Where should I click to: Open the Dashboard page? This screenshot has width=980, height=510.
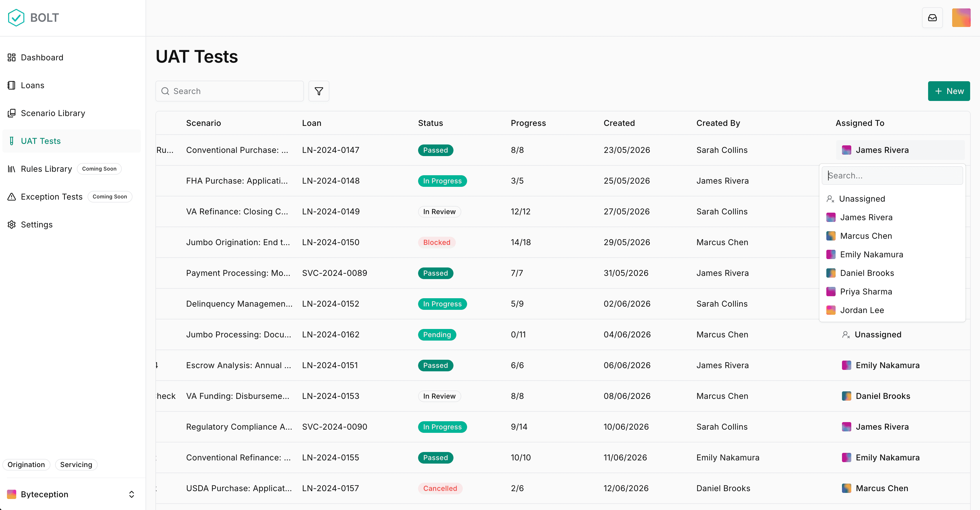click(72, 57)
